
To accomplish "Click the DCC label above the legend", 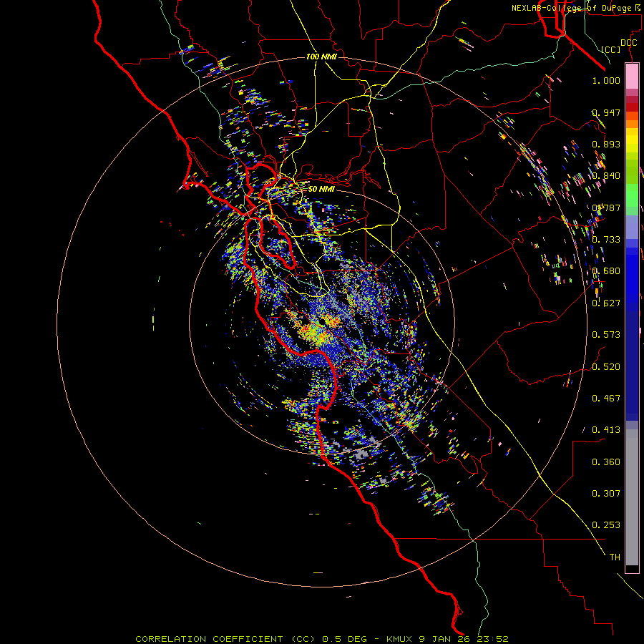I will click(628, 43).
